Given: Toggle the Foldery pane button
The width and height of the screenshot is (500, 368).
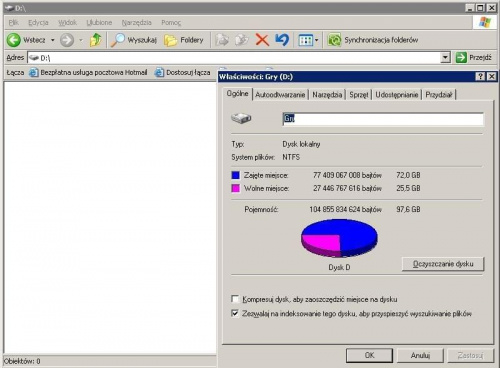Looking at the screenshot, I should pos(184,40).
